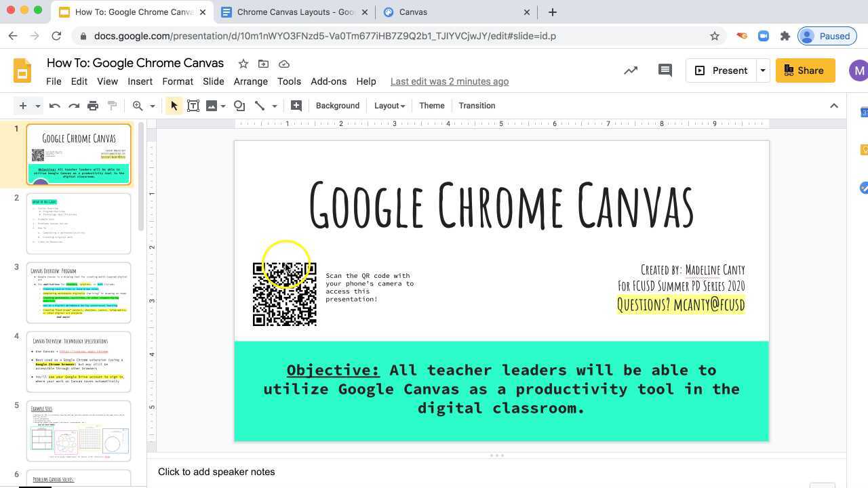Viewport: 868px width, 488px height.
Task: Select the Line tool
Action: (260, 105)
